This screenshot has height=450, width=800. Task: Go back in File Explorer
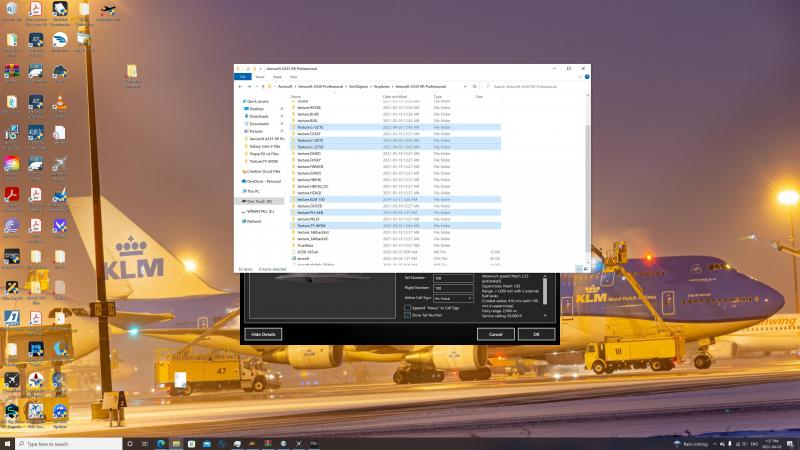click(x=240, y=86)
